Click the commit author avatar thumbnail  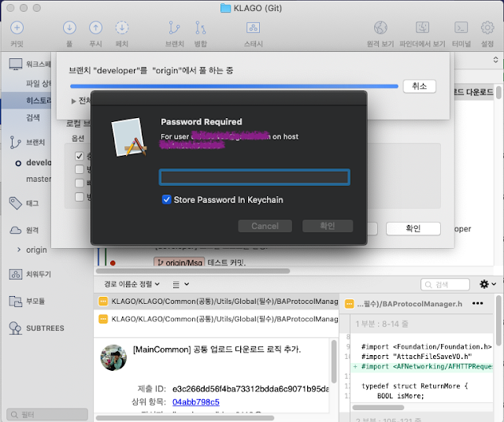[113, 357]
